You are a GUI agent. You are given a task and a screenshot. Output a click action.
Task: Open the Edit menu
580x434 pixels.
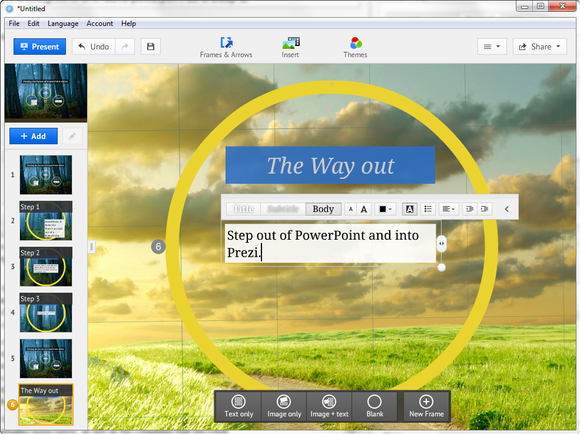coord(33,24)
